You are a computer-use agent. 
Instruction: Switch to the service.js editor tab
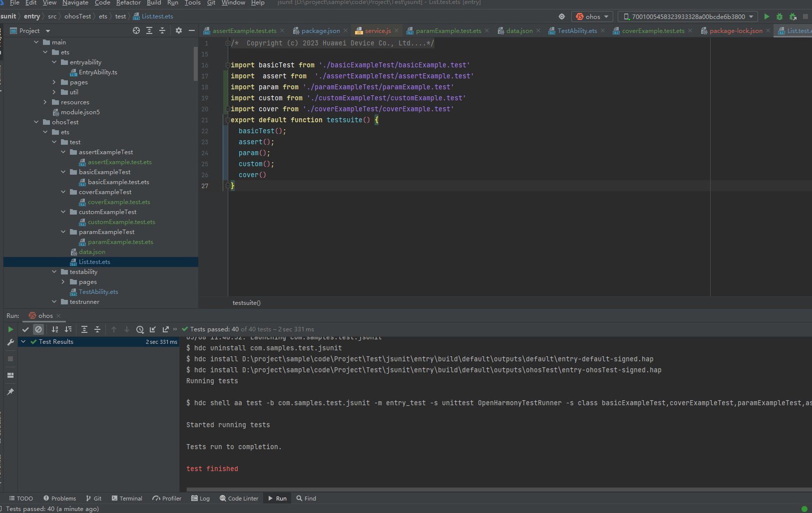[x=378, y=31]
